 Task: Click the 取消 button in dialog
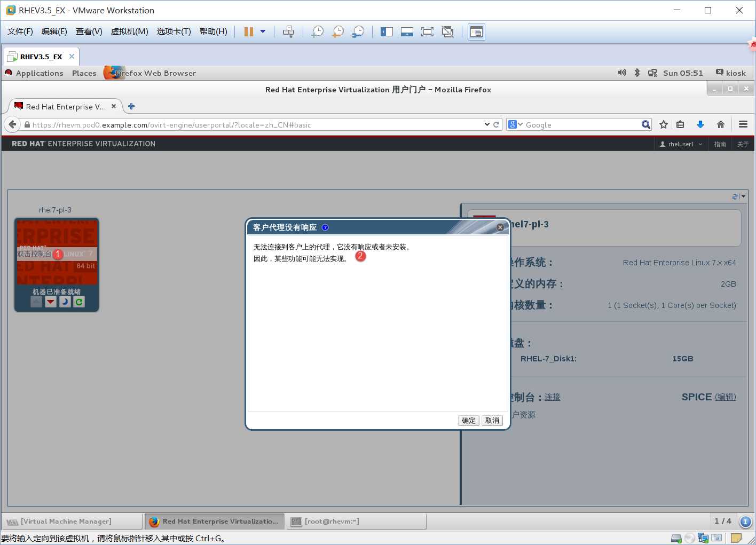point(492,421)
